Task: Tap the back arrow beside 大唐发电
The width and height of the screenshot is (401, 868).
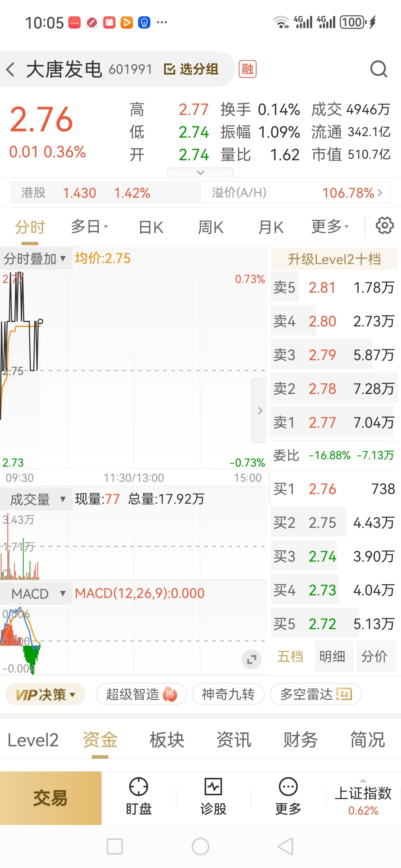Action: [x=10, y=69]
